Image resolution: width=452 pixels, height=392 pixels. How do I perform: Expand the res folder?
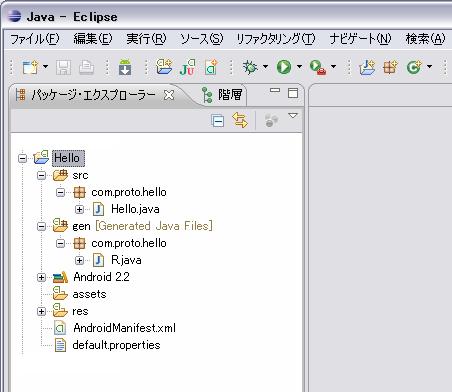[x=41, y=311]
